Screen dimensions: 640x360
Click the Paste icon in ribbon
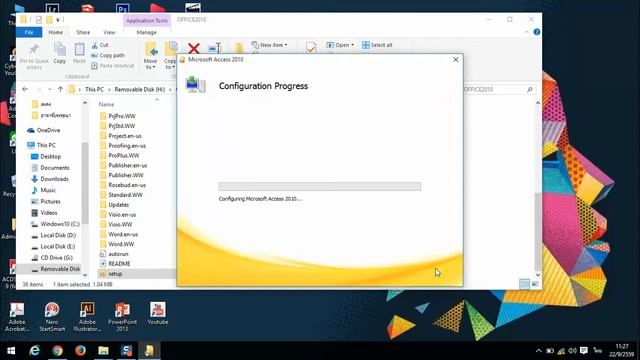coord(79,49)
